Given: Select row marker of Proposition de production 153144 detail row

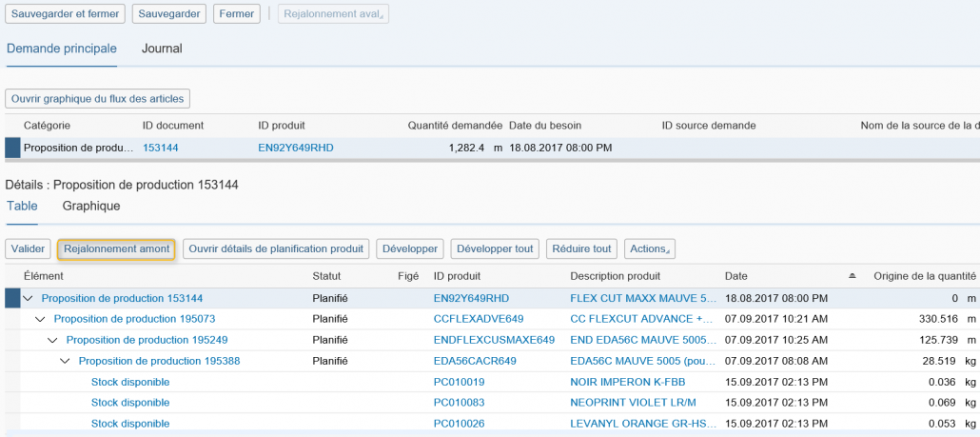Looking at the screenshot, I should tap(12, 298).
